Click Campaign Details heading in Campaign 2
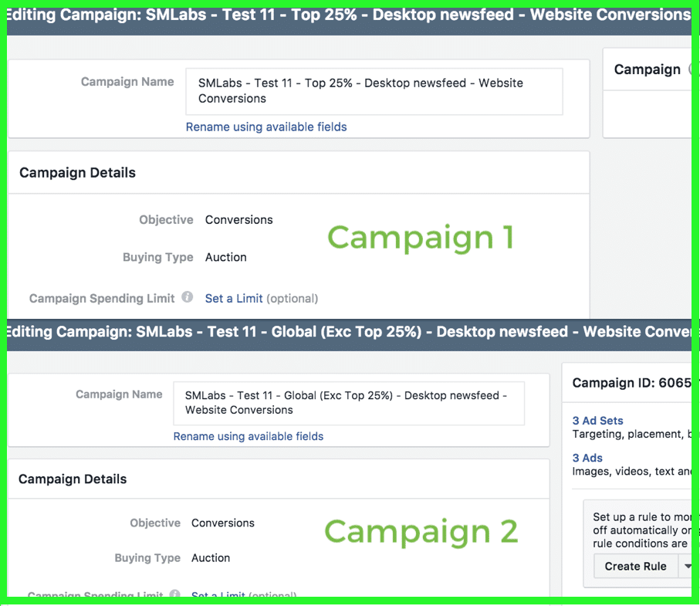 (73, 479)
